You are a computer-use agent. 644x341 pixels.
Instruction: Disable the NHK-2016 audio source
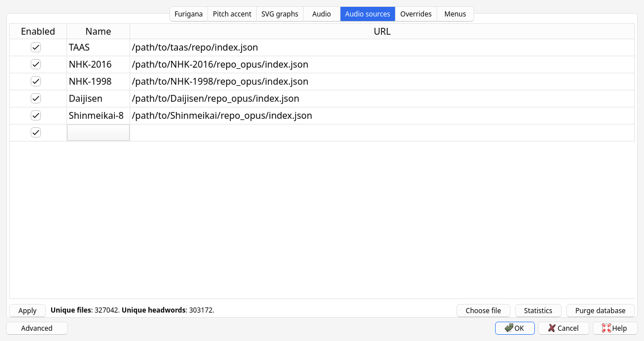(x=36, y=64)
